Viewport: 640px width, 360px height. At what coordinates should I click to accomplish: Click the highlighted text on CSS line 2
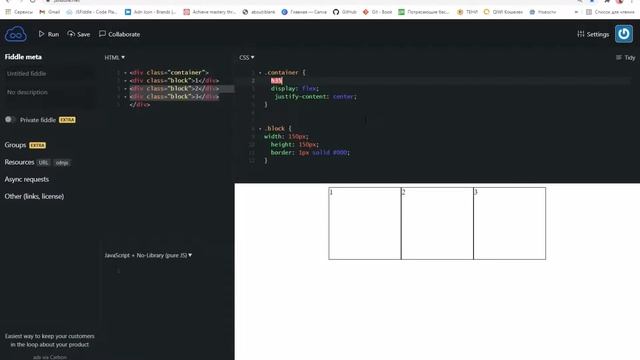[x=276, y=80]
